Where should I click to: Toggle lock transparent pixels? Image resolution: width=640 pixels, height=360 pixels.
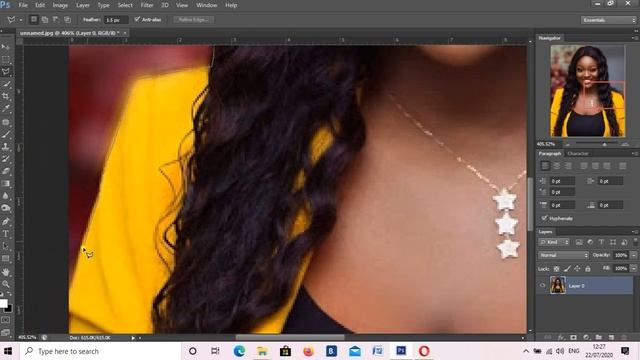point(556,269)
